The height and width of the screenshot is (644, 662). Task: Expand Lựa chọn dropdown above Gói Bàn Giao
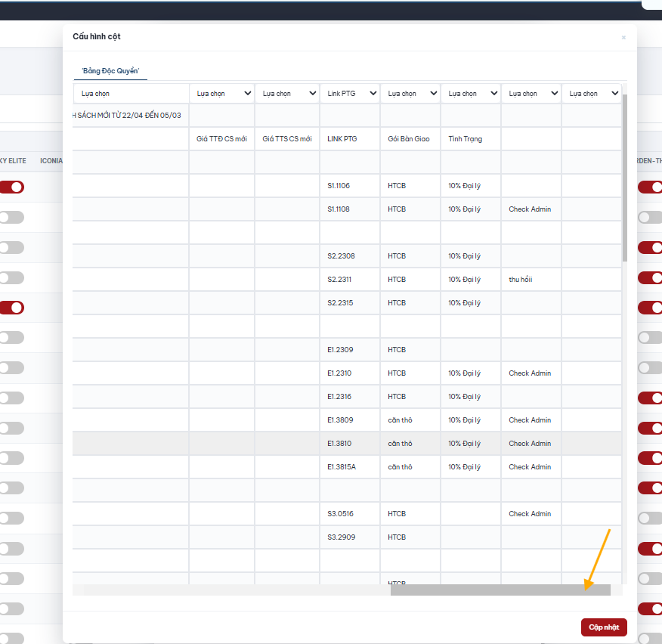410,93
